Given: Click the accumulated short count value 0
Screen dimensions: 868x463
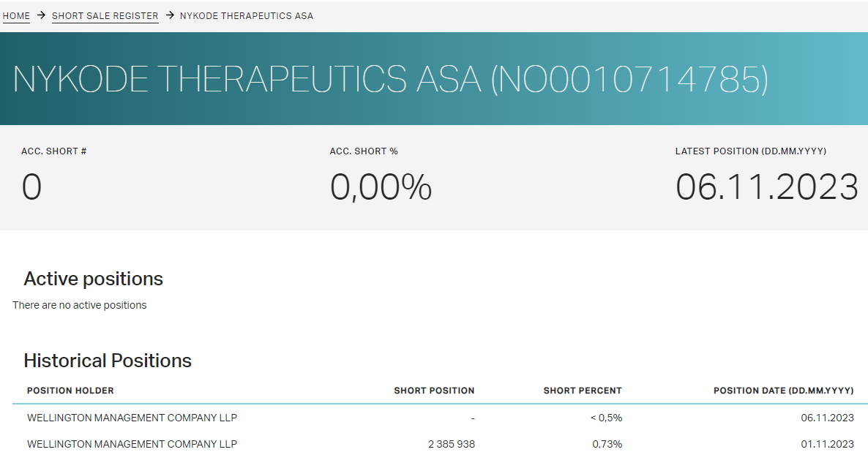Looking at the screenshot, I should pos(31,187).
